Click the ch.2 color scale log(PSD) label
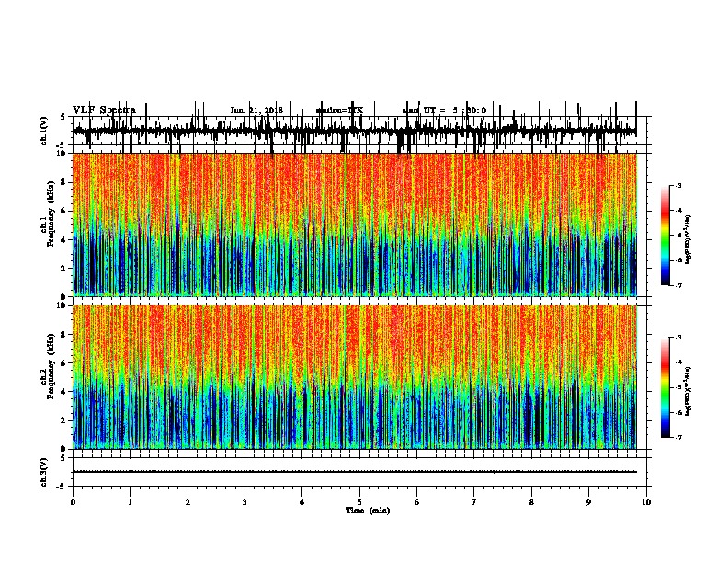Image resolution: width=728 pixels, height=563 pixels. [x=688, y=392]
